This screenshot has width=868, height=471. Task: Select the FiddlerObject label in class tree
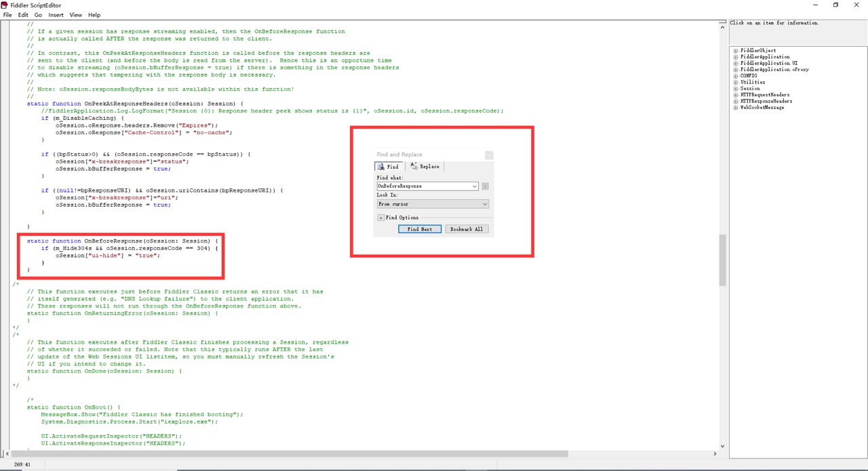coord(758,51)
